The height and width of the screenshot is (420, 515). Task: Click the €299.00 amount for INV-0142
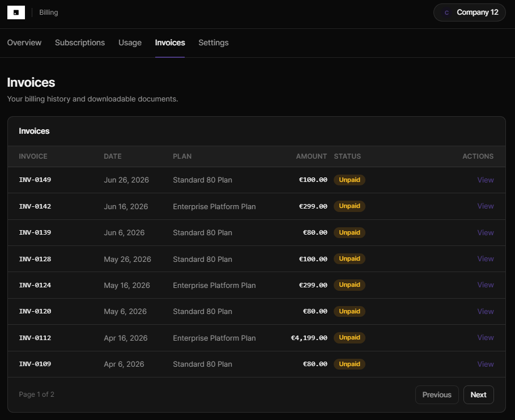(x=313, y=206)
